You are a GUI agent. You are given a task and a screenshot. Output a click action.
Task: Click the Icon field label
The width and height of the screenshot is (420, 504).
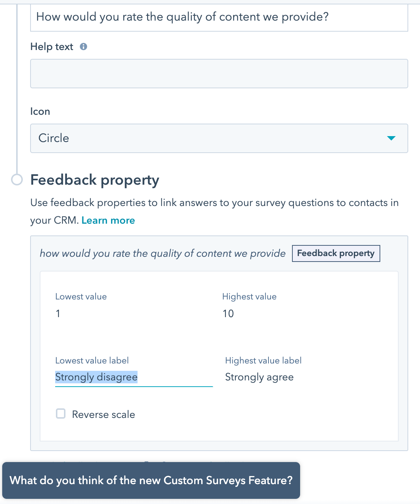pos(40,111)
